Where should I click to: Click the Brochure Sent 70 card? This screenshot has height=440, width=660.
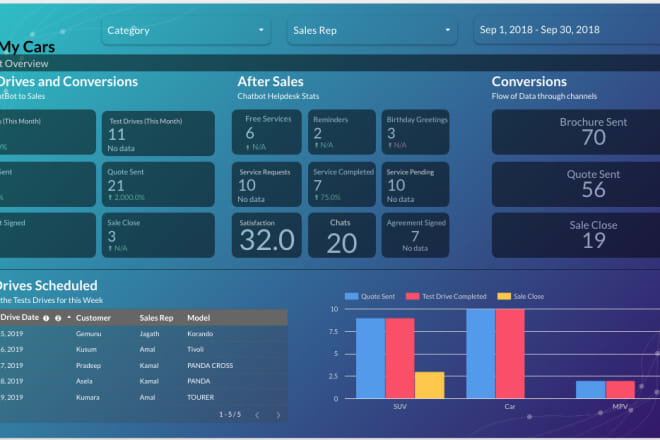(x=576, y=132)
